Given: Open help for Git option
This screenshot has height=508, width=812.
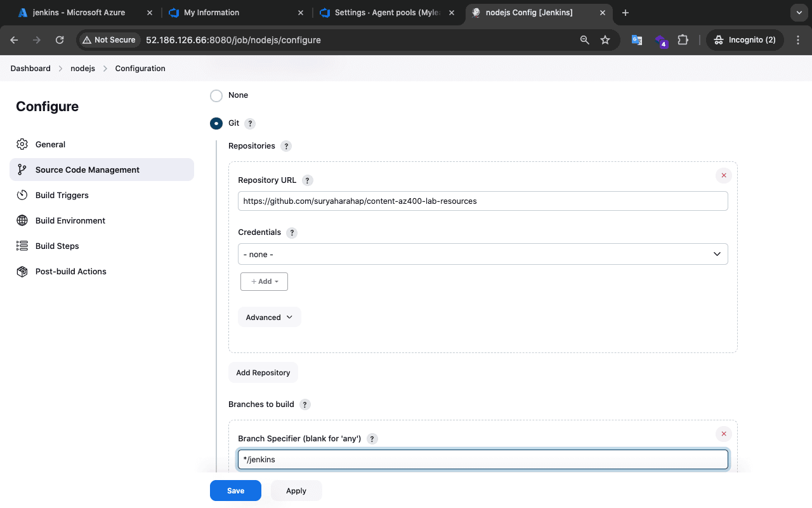Looking at the screenshot, I should pos(250,124).
